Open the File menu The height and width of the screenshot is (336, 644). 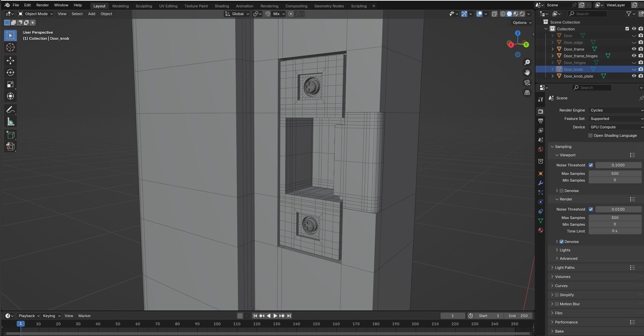point(16,5)
